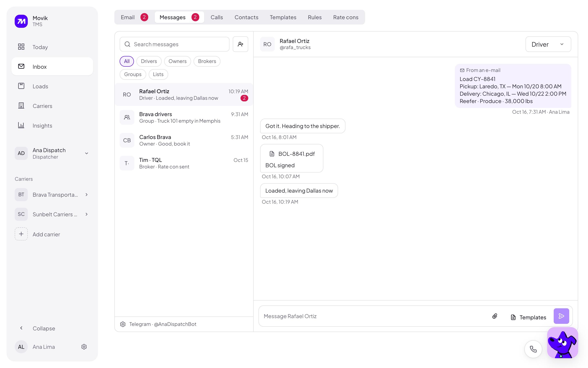588x368 pixels.
Task: Open the Templates tab
Action: [283, 17]
